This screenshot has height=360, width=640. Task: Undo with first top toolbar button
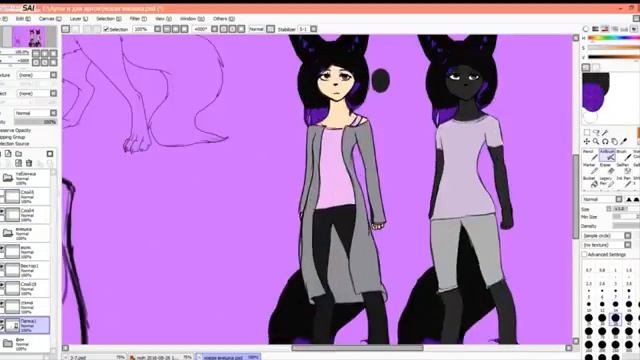(66, 29)
